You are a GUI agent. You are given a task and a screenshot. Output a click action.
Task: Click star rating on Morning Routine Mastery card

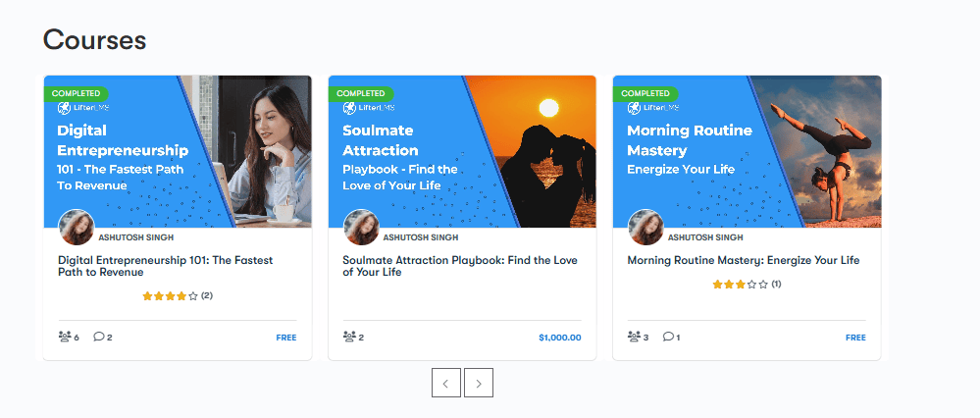point(741,285)
